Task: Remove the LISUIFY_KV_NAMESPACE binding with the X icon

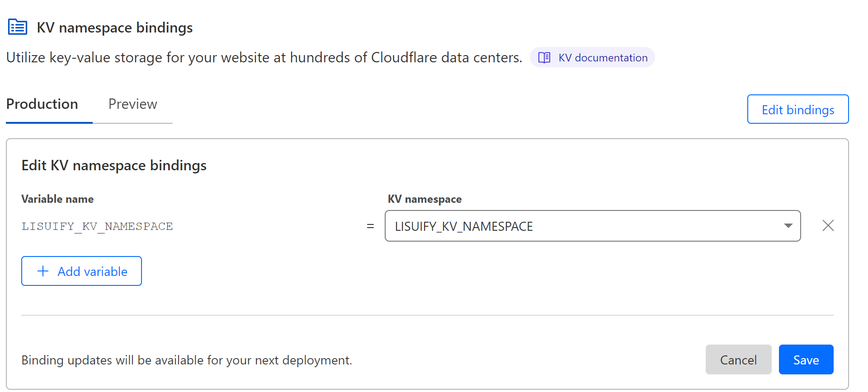Action: click(828, 225)
